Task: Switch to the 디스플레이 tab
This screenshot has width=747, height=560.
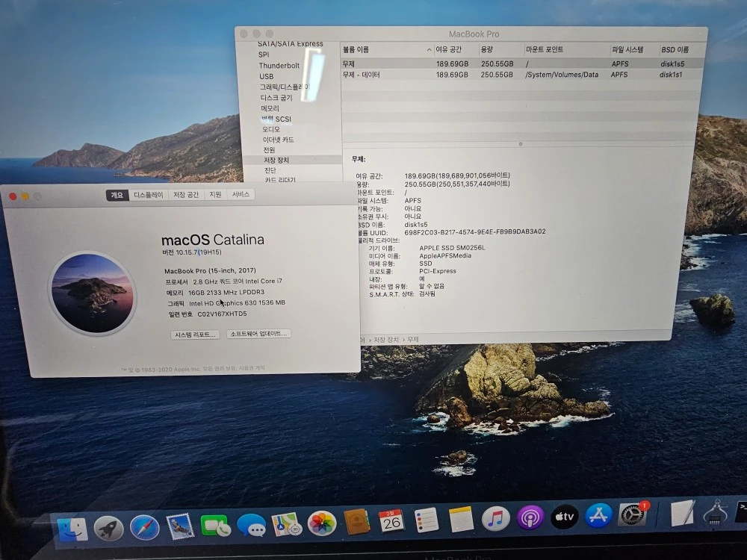Action: click(148, 195)
